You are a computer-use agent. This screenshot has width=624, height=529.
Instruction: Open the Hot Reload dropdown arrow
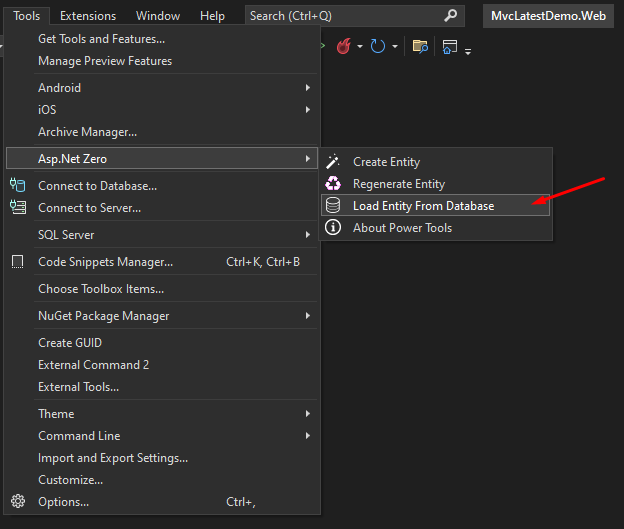coord(360,47)
